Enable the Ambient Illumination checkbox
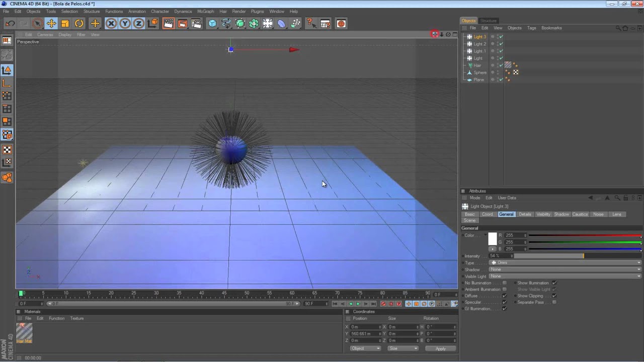The width and height of the screenshot is (644, 362). tap(505, 290)
